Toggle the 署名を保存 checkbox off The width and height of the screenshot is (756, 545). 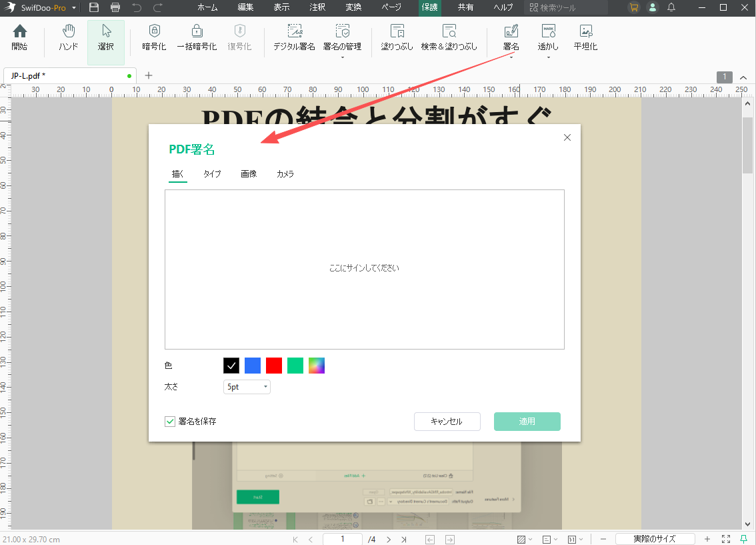170,421
